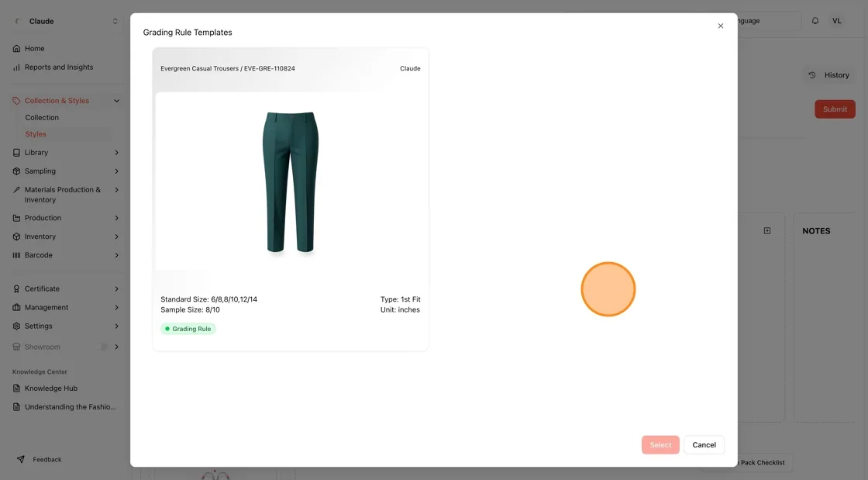The height and width of the screenshot is (480, 868).
Task: Close the Grading Rule Templates dialog
Action: pyautogui.click(x=720, y=26)
